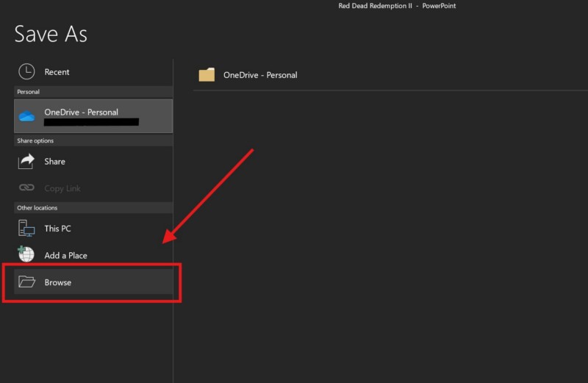Click the Personal section header
The width and height of the screenshot is (588, 383).
pos(28,92)
